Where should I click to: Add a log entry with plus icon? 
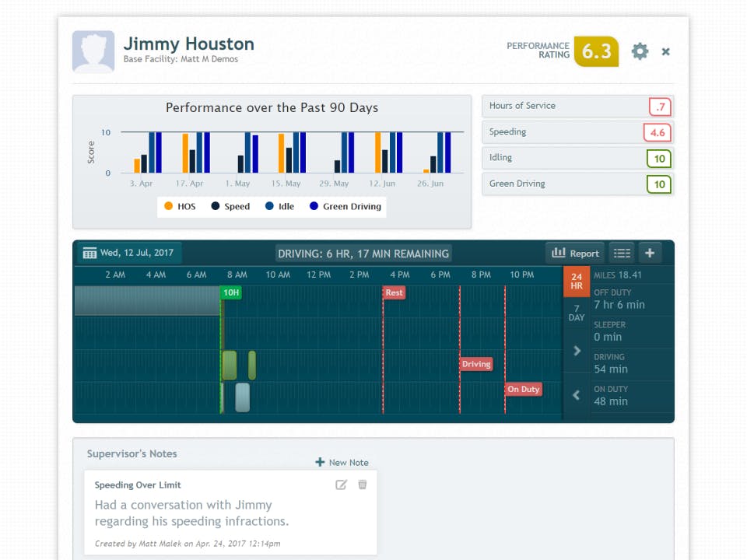(649, 253)
